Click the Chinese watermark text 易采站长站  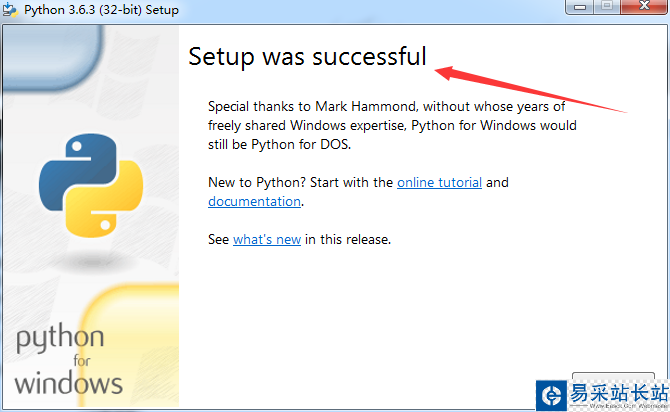click(x=617, y=392)
